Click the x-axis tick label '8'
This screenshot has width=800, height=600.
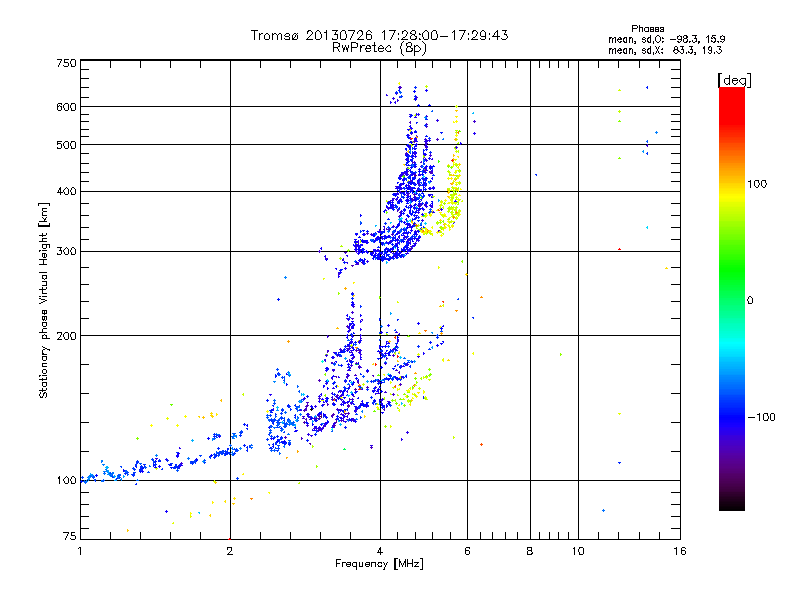click(x=530, y=551)
